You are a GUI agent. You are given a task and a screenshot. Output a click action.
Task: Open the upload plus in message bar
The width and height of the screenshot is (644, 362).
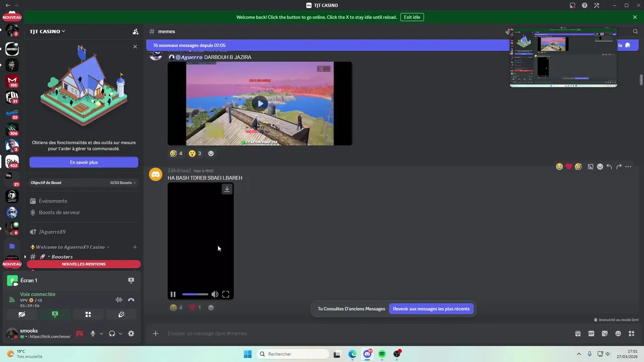[x=155, y=333]
